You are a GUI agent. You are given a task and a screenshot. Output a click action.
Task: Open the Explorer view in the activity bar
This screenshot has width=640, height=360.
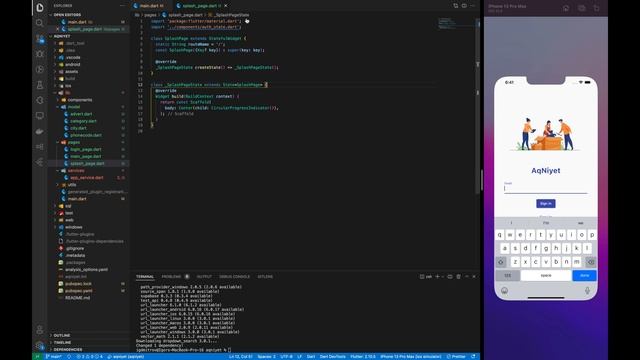[40, 8]
